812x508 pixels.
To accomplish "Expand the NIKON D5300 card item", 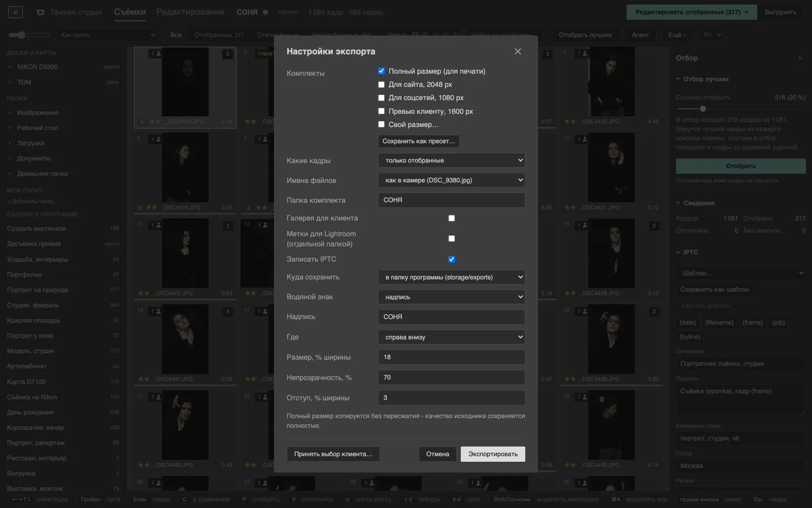I will [10, 67].
